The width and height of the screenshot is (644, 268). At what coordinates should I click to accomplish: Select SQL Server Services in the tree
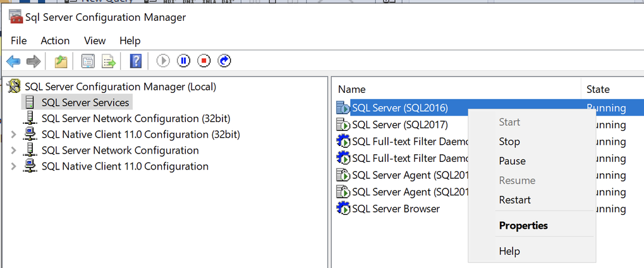coord(85,102)
